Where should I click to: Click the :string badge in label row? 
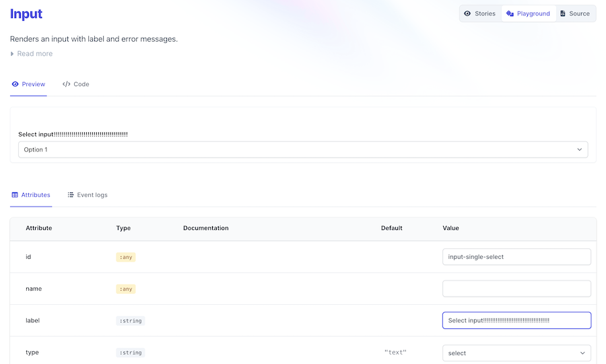click(x=130, y=321)
